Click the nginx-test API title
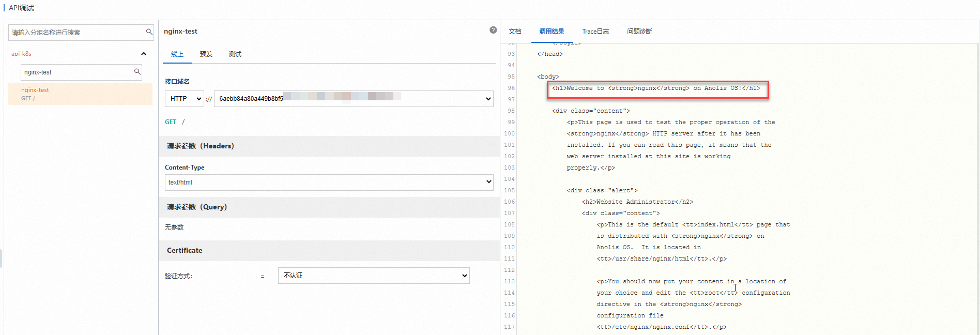This screenshot has height=335, width=980. tap(180, 32)
